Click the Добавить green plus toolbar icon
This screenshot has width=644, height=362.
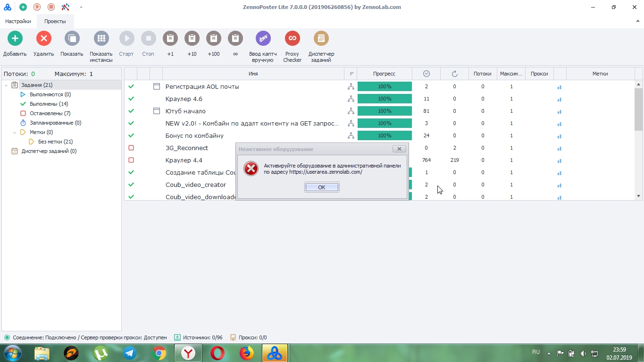(x=15, y=38)
